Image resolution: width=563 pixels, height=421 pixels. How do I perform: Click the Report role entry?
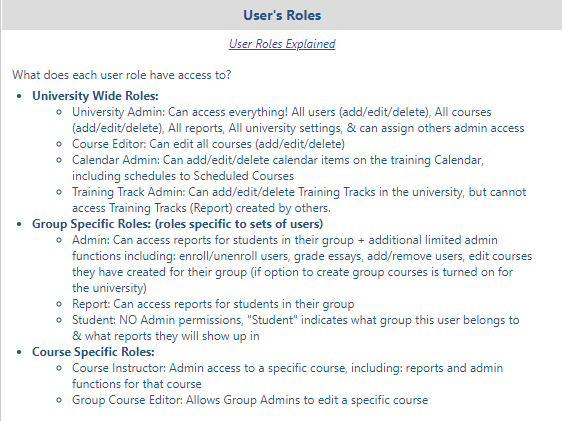click(213, 304)
